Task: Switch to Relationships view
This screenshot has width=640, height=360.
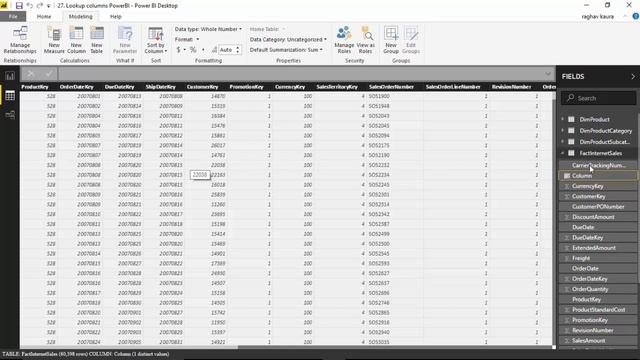Action: (x=10, y=115)
